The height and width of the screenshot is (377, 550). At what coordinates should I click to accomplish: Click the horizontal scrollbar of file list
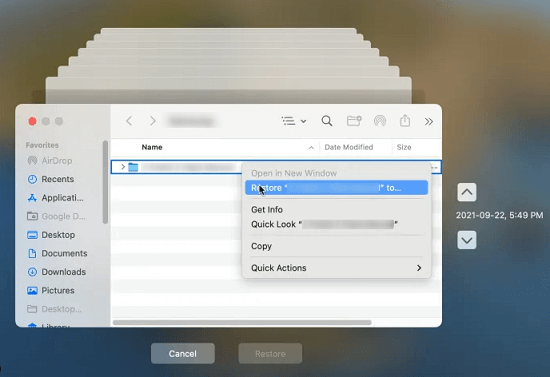tap(242, 322)
